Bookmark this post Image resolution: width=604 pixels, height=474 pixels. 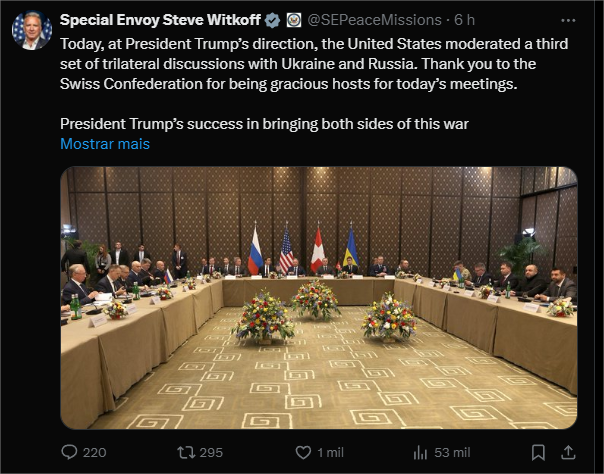click(x=538, y=452)
